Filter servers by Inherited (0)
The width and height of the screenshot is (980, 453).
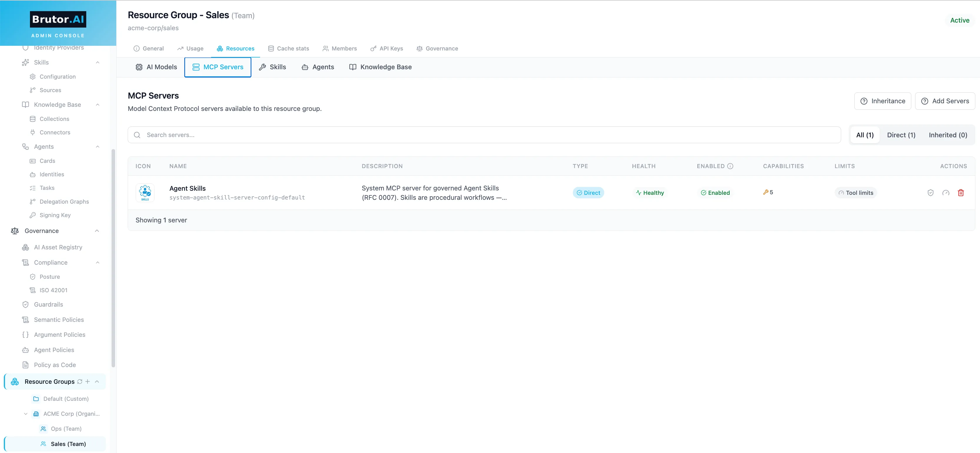tap(948, 135)
